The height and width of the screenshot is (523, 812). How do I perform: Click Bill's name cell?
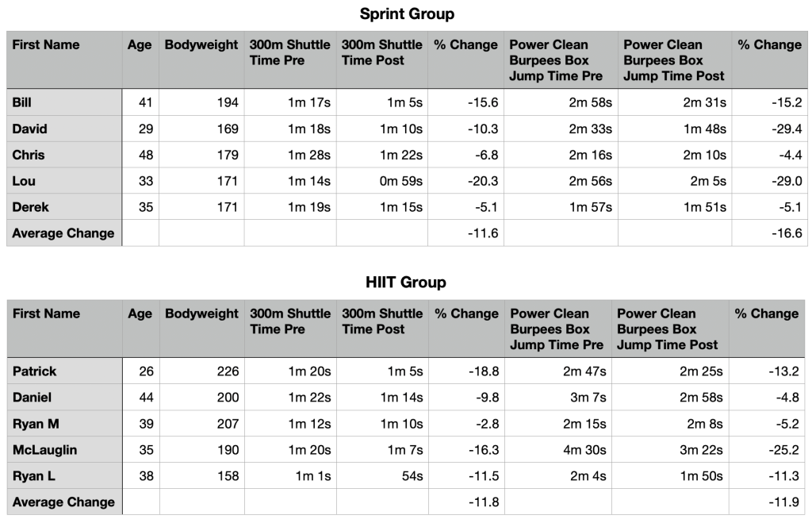23,102
